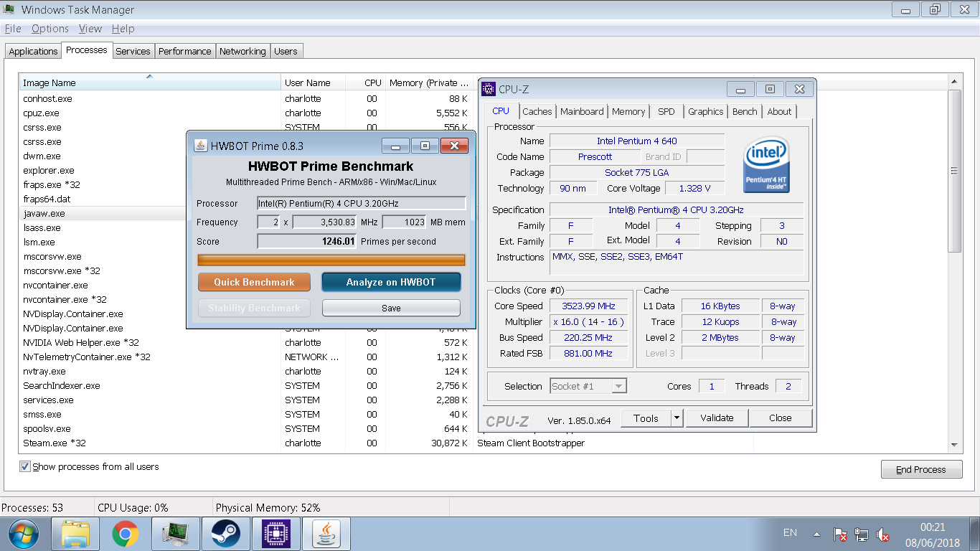The width and height of the screenshot is (980, 551).
Task: Switch to Applications tab
Action: 33,51
